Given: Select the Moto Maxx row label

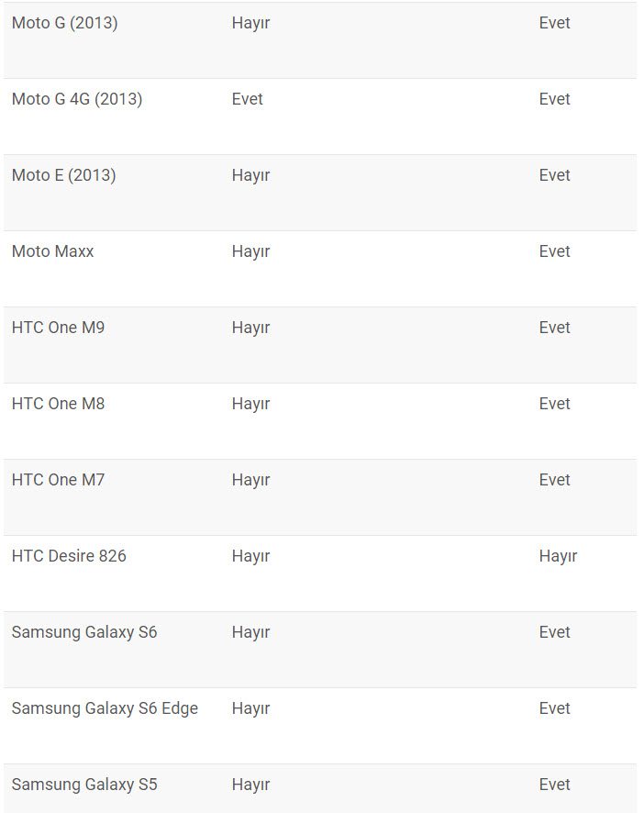Looking at the screenshot, I should pyautogui.click(x=52, y=251).
